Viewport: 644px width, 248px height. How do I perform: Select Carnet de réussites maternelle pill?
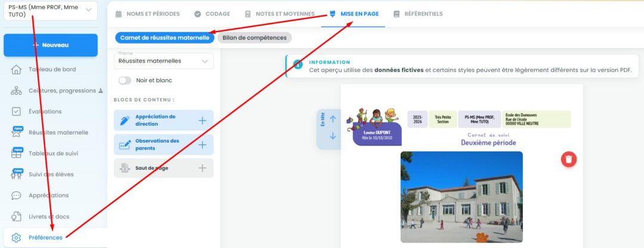(165, 38)
